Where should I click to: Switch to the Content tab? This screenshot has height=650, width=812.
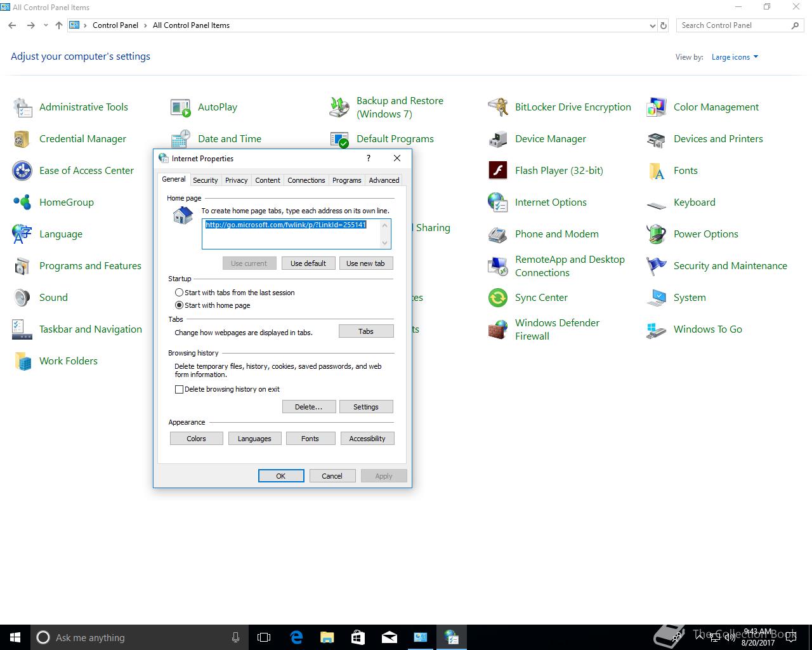click(x=268, y=180)
